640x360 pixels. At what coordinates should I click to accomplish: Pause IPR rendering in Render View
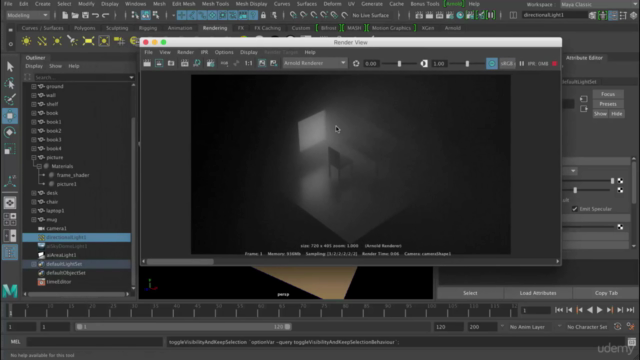coord(522,64)
